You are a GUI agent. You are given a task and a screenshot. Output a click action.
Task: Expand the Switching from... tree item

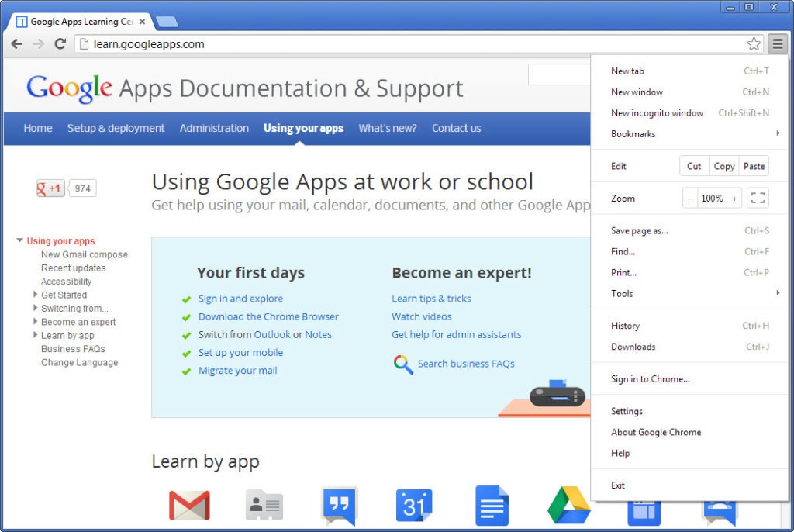pyautogui.click(x=35, y=308)
